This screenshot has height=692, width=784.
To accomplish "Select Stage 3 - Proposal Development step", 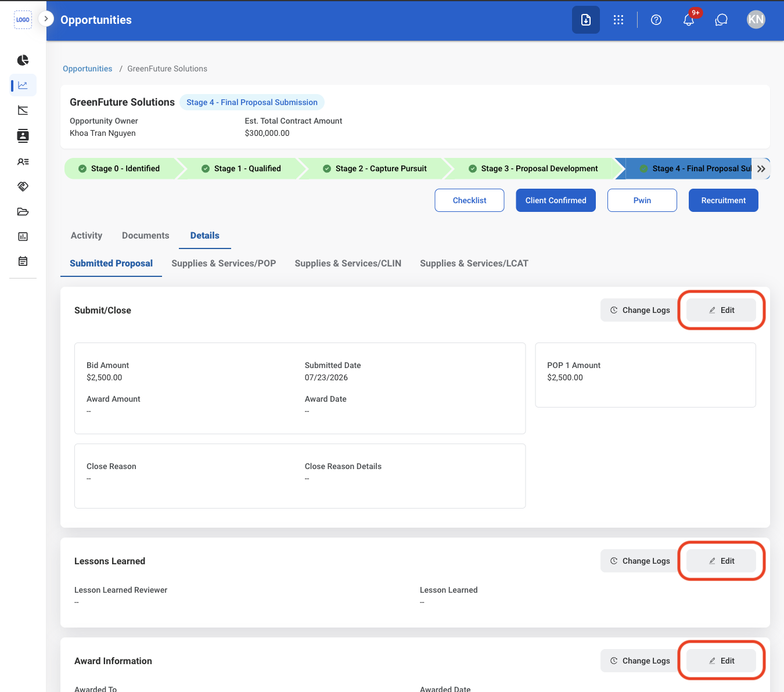I will coord(533,168).
